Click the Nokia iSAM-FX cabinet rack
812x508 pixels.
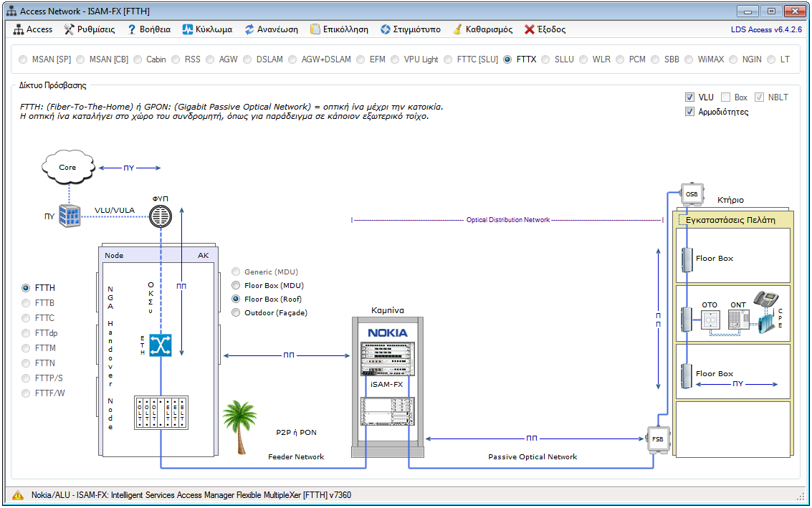(387, 387)
